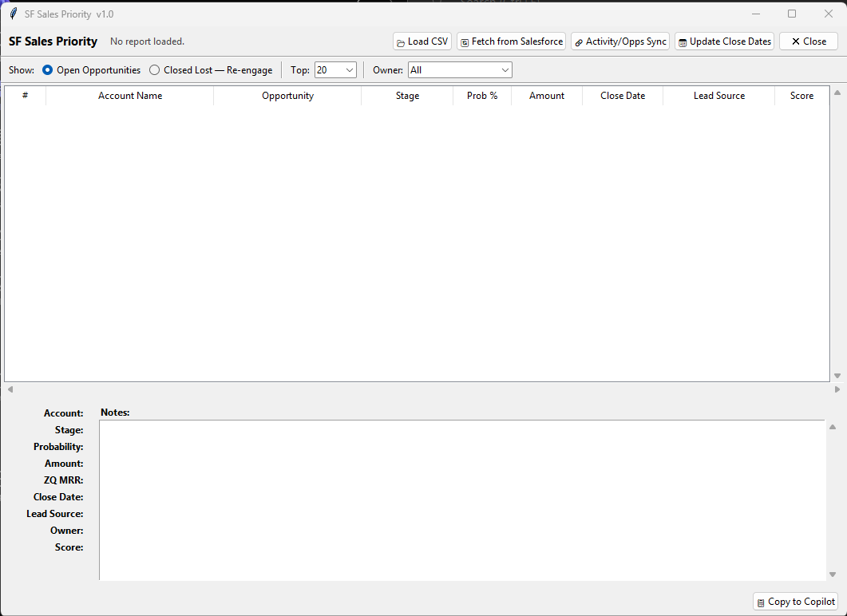This screenshot has width=847, height=616.
Task: Click the folder icon on Load CSV
Action: click(x=400, y=41)
